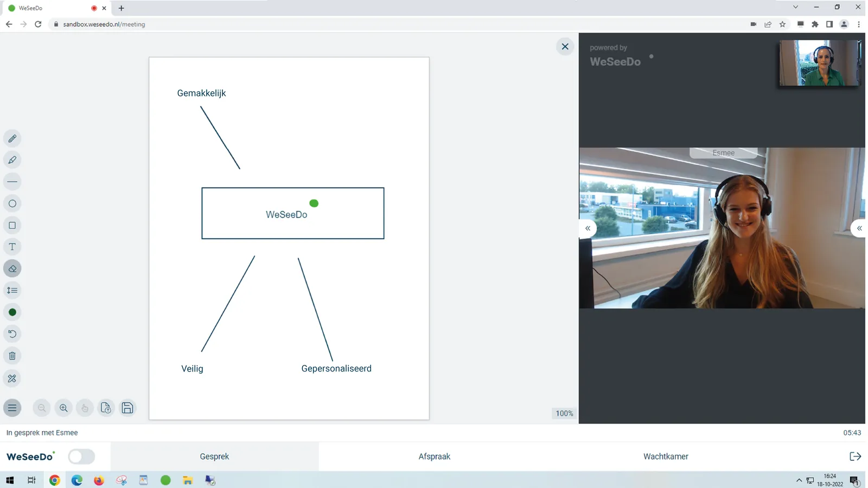868x488 pixels.
Task: Switch to the Afspraak tab
Action: click(x=434, y=457)
